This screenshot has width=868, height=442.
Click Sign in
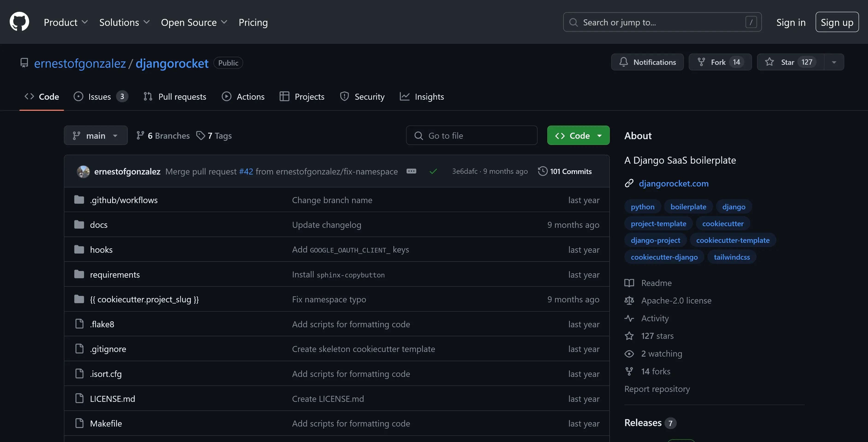(791, 22)
